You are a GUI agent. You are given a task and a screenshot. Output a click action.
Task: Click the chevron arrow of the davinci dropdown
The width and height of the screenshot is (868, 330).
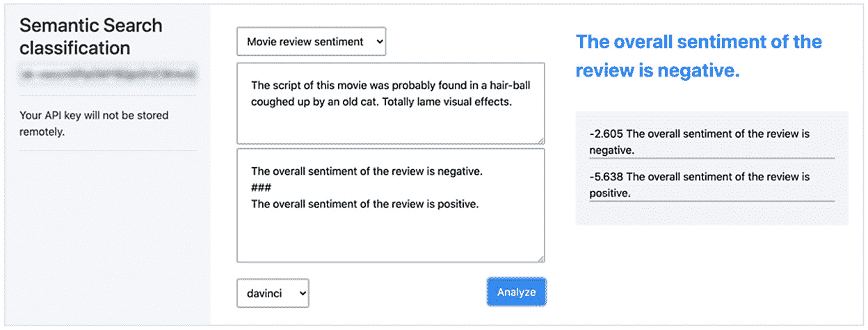click(x=302, y=294)
